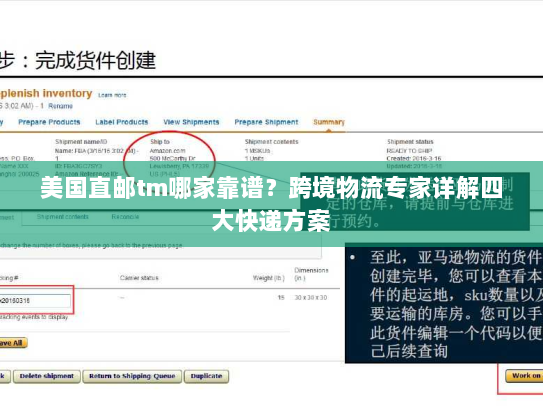
Task: Select the Summary tab
Action: pyautogui.click(x=329, y=122)
